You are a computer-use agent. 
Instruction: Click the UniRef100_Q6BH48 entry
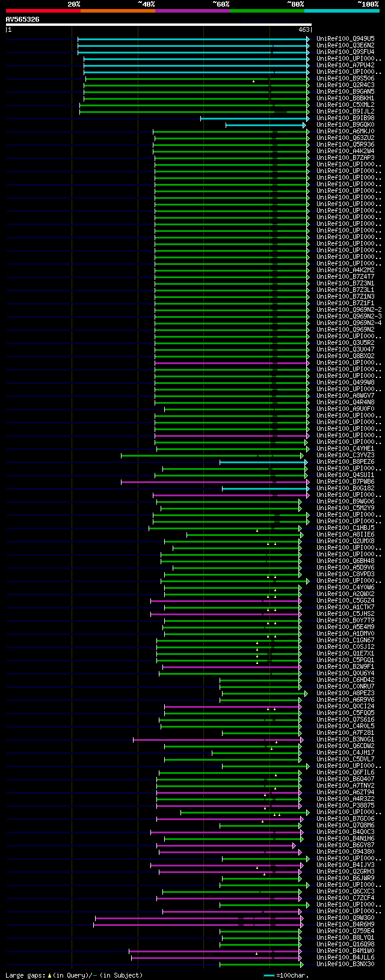tap(345, 561)
